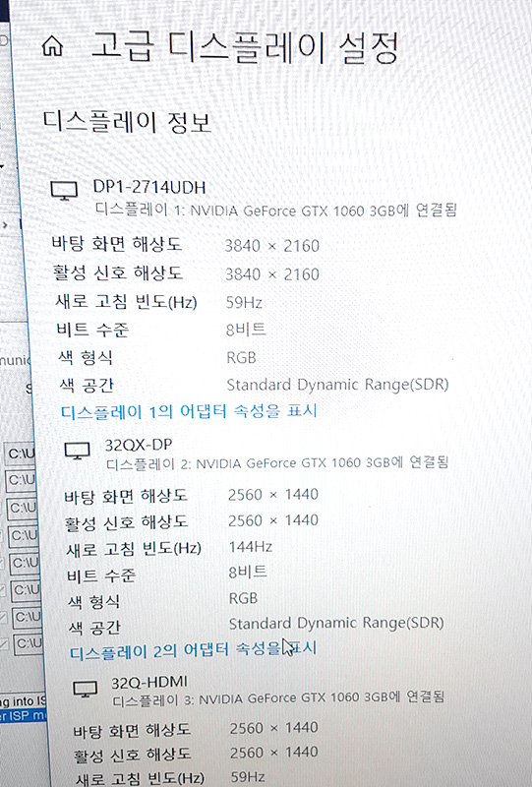Click the '8비트' value under DP1-2714UDH

coord(246,330)
